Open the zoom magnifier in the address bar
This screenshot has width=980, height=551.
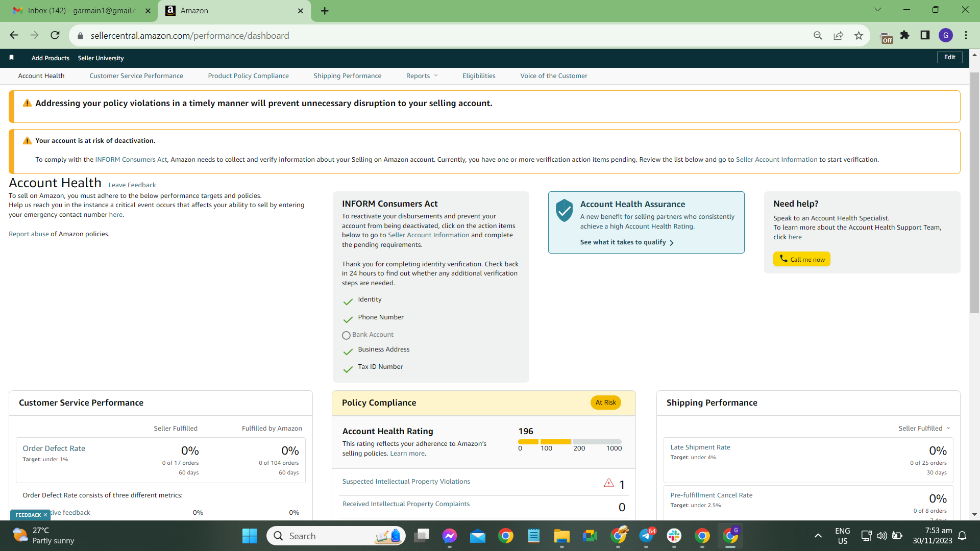(818, 35)
